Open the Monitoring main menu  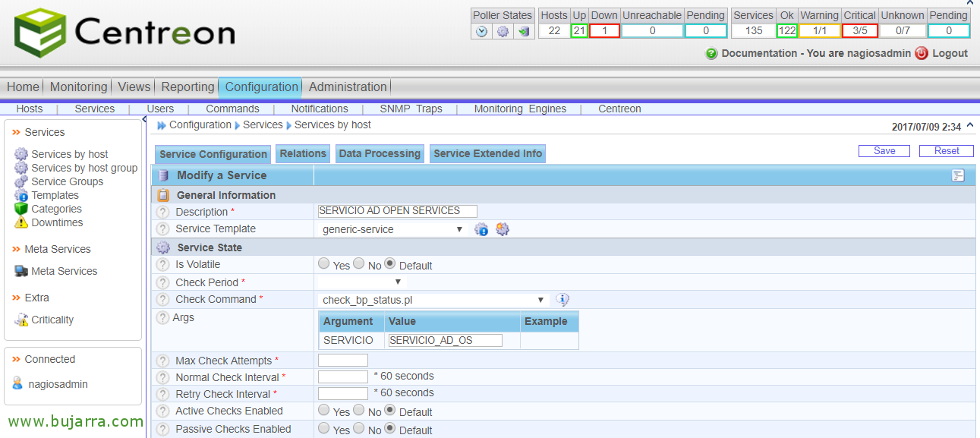pos(78,87)
